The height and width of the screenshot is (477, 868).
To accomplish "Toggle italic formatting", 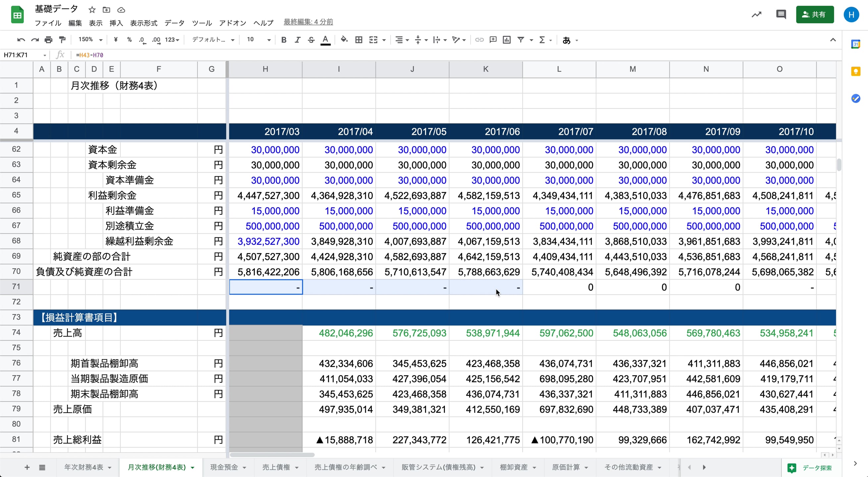I will click(x=297, y=40).
